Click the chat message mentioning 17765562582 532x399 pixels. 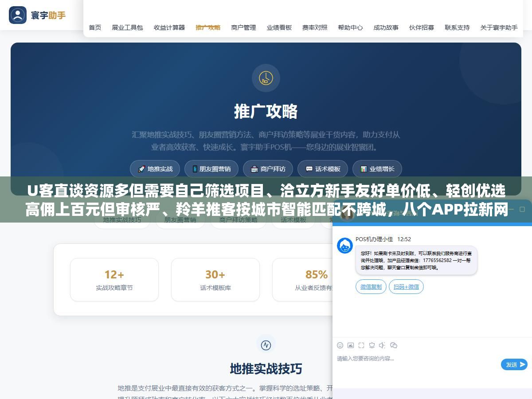(416, 261)
